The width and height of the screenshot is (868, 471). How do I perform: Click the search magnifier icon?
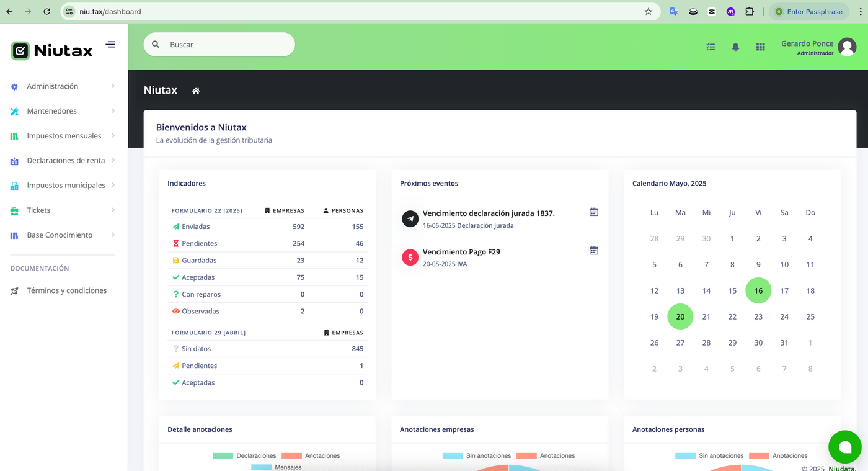(x=156, y=44)
